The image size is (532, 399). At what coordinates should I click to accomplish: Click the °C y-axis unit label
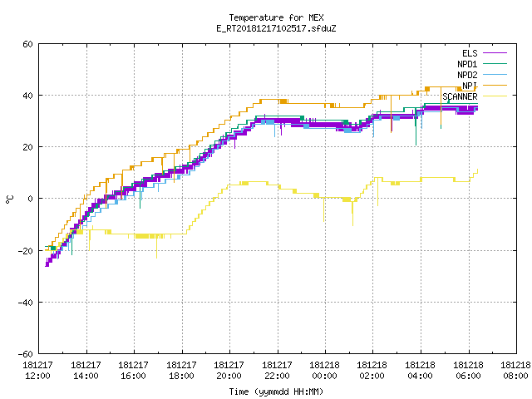click(9, 199)
